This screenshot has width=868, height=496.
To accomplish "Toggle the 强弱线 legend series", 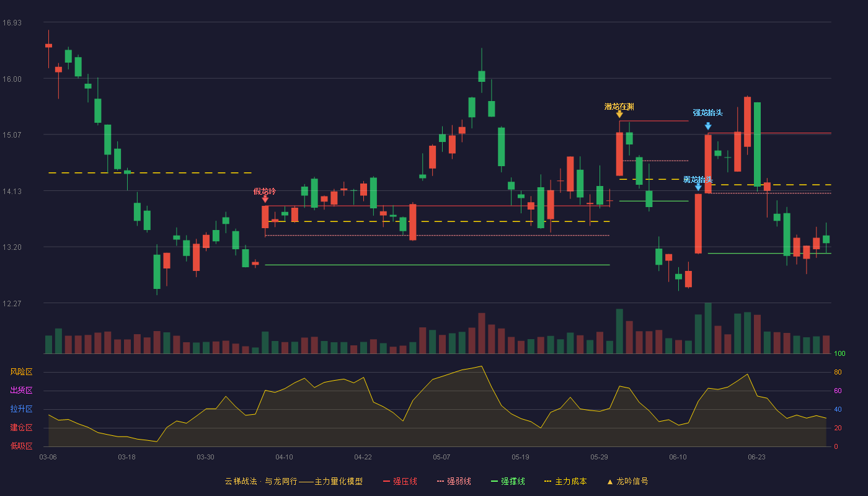I will [x=454, y=481].
